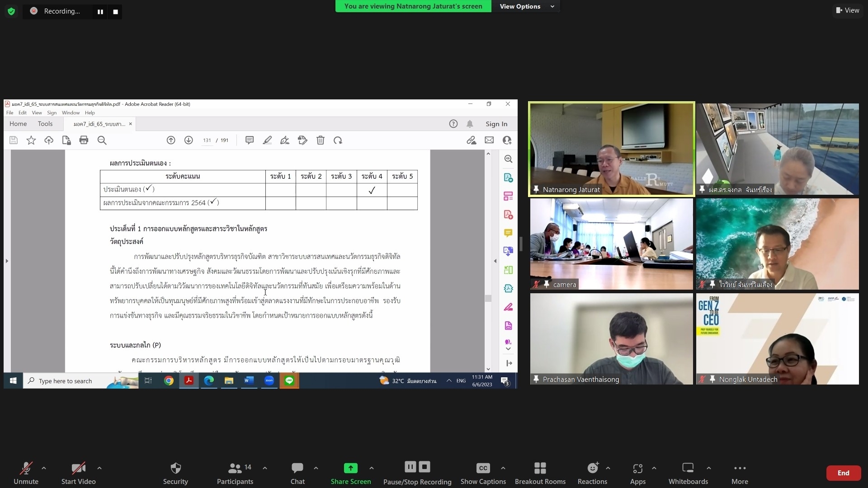The height and width of the screenshot is (488, 868).
Task: Open Google Chrome from the taskbar
Action: point(169,381)
